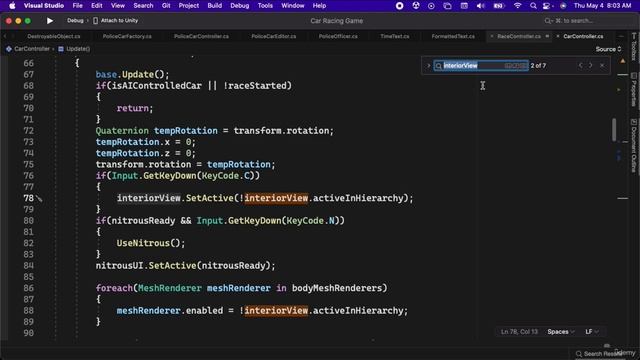Switch to FormattedText.cs tab
The image size is (640, 360).
click(453, 36)
